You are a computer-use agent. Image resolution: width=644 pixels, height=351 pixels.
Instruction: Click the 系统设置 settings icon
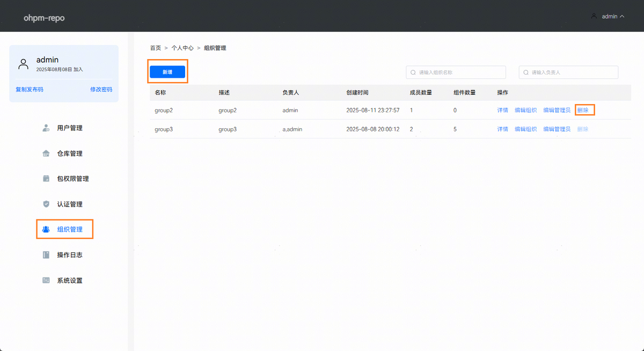46,280
